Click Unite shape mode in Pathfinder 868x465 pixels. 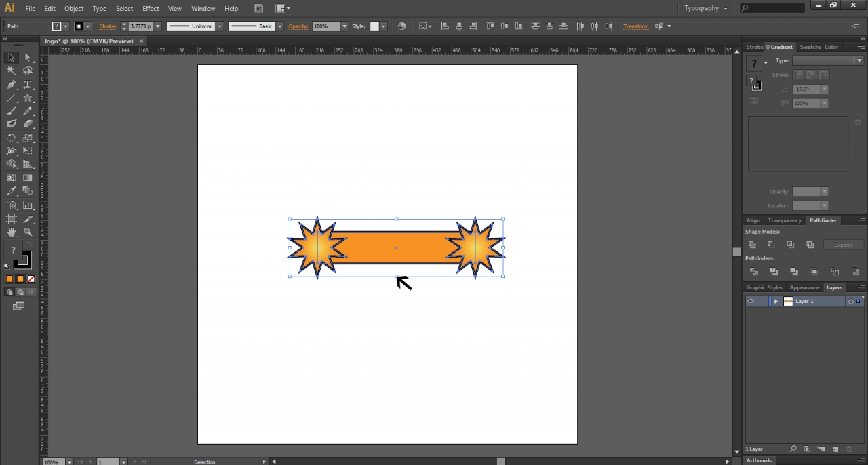click(752, 245)
